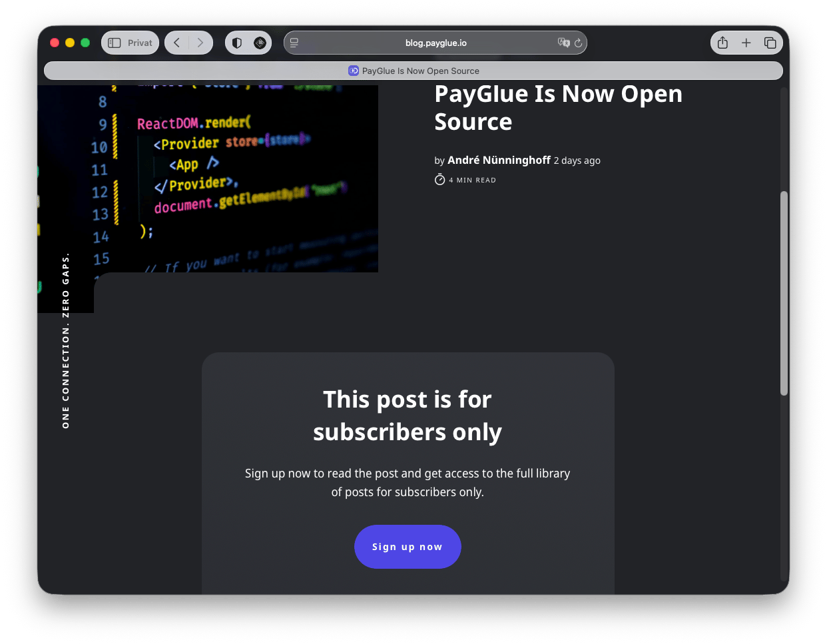
Task: Go back with the left chevron
Action: [177, 43]
